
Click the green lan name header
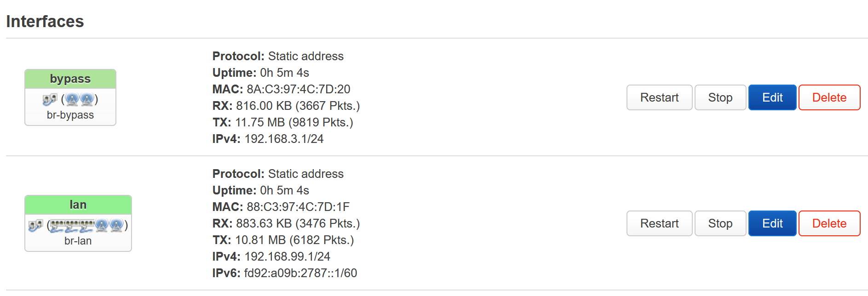tap(78, 205)
